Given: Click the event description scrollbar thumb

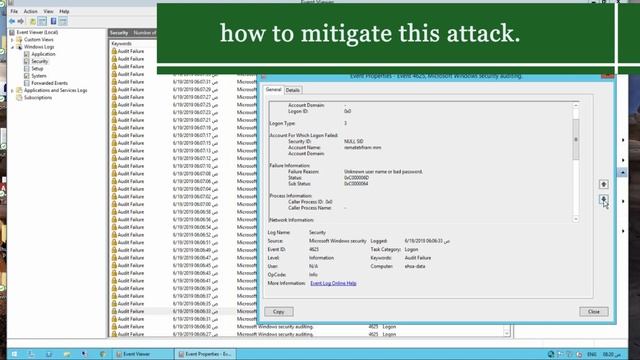Looking at the screenshot, I should click(x=576, y=140).
